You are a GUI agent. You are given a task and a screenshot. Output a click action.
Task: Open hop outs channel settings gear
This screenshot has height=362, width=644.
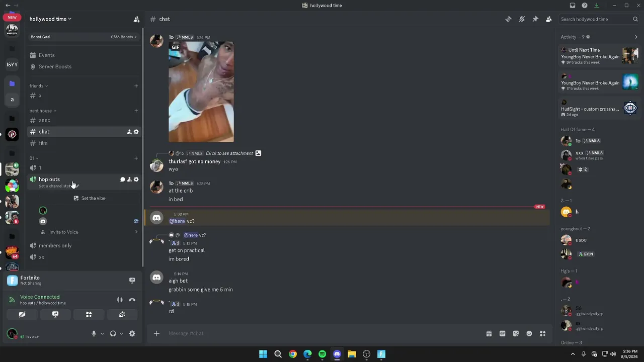[136, 179]
